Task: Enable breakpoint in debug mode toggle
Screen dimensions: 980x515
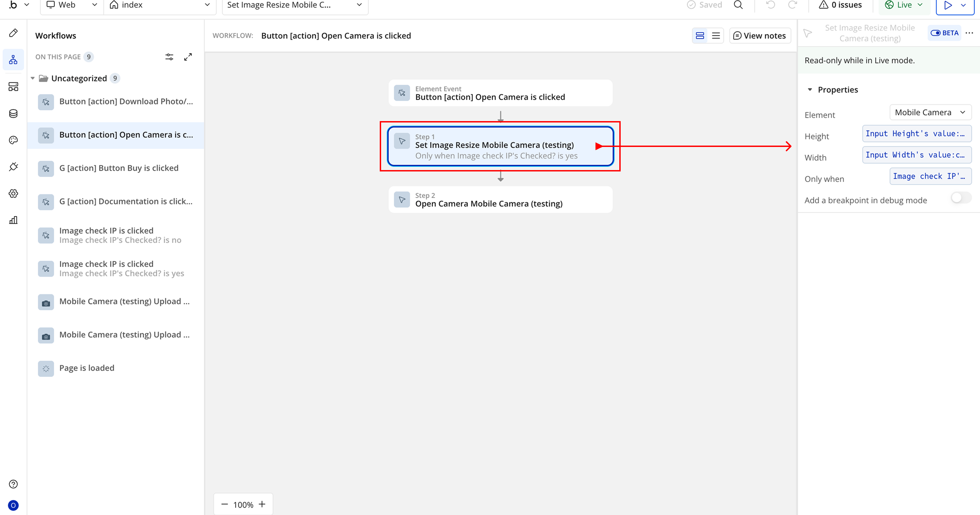Action: (x=960, y=198)
